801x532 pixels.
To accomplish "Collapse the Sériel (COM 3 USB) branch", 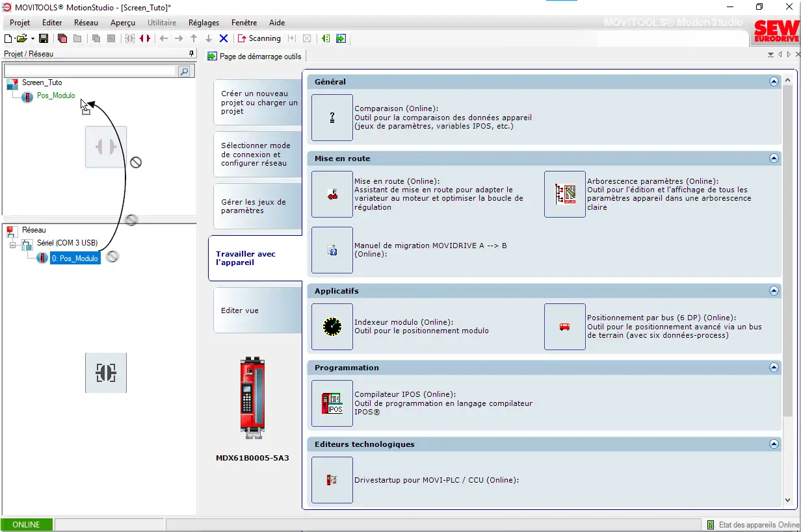I will tap(12, 245).
